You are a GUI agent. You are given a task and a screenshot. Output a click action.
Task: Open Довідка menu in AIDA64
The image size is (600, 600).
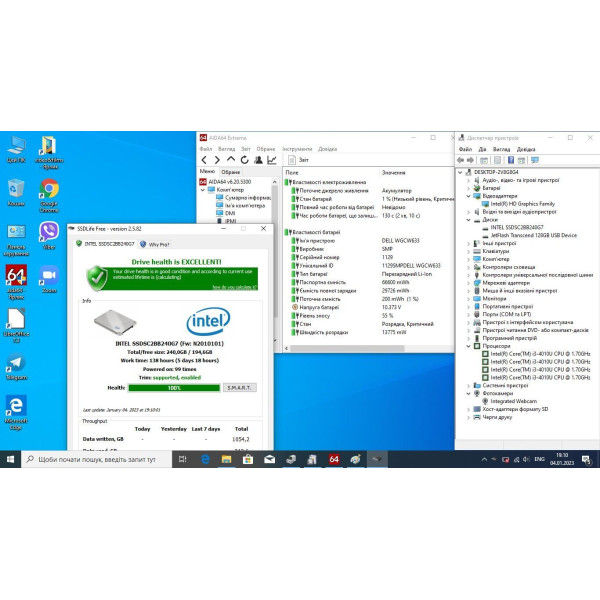point(328,149)
